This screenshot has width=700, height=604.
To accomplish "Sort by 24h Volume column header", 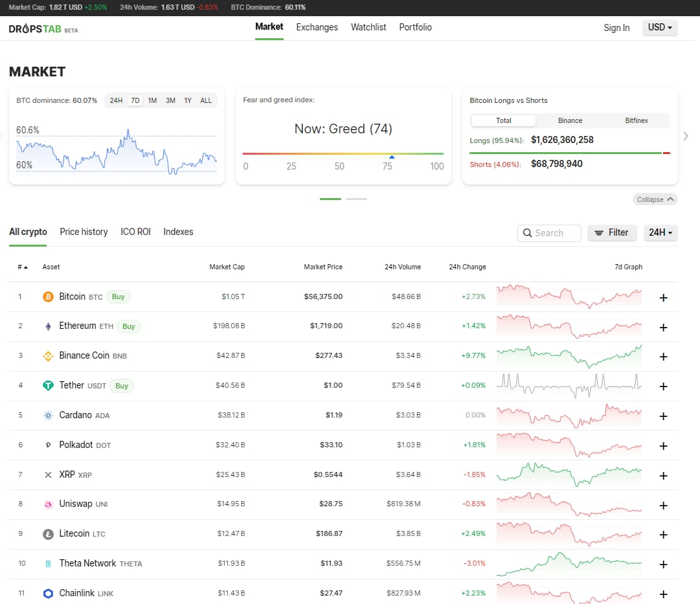I will coord(403,267).
